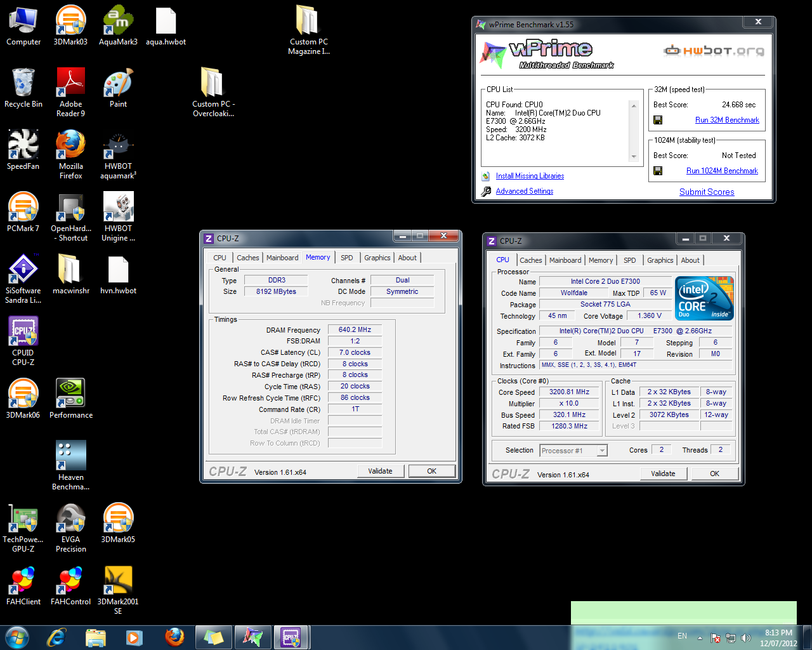Open Caches tab in right CPU-Z window
812x650 pixels.
(530, 260)
